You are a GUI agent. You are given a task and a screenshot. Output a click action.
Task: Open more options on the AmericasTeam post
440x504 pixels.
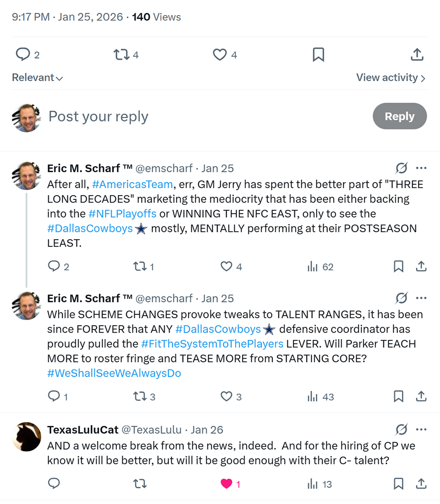(x=421, y=169)
